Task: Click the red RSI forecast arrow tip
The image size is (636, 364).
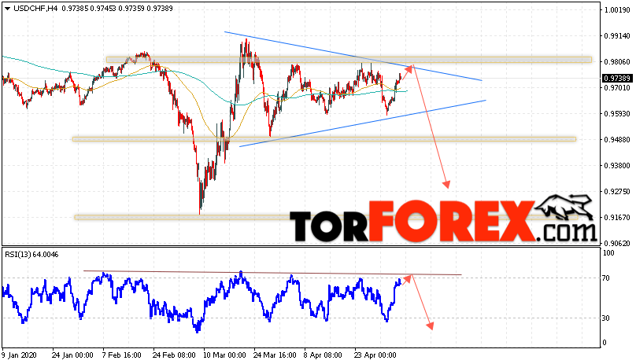Action: 431,326
